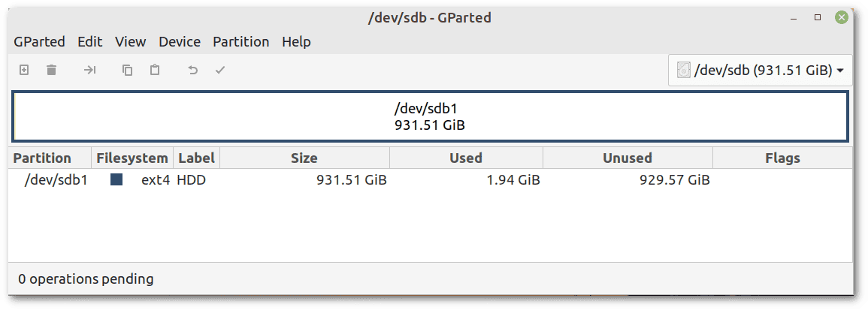868x310 pixels.
Task: Click the Copy partition icon
Action: [128, 70]
